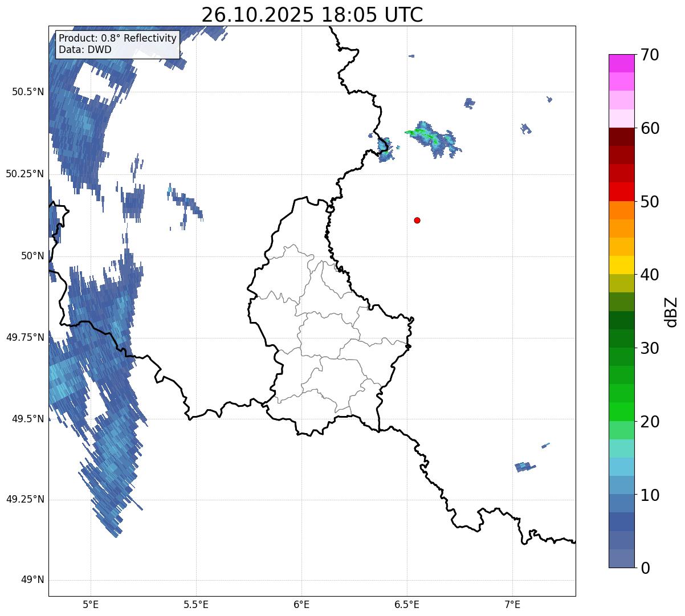
Task: Click the 6.5°E longitude label
Action: pyautogui.click(x=407, y=604)
